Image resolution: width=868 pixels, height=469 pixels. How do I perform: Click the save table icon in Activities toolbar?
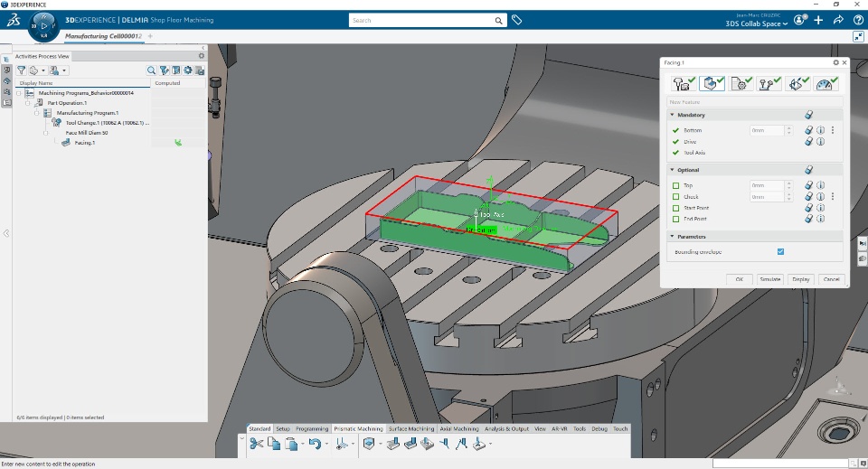(x=199, y=70)
